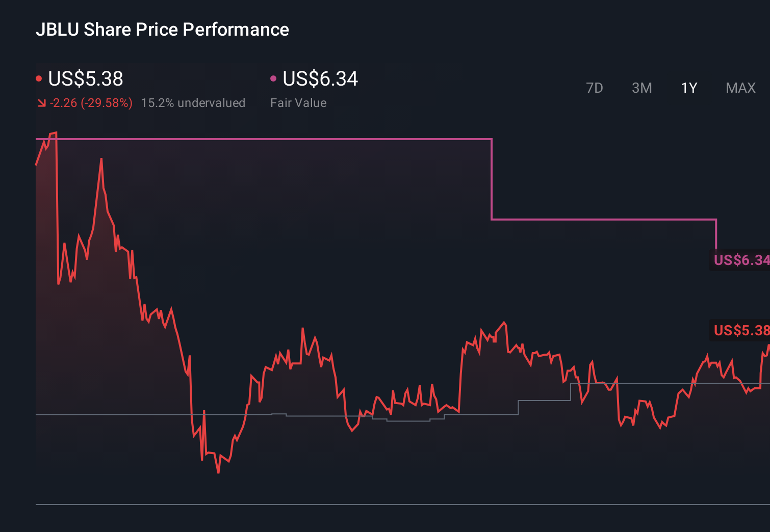Click the JBLU Share Price Performance title

163,30
